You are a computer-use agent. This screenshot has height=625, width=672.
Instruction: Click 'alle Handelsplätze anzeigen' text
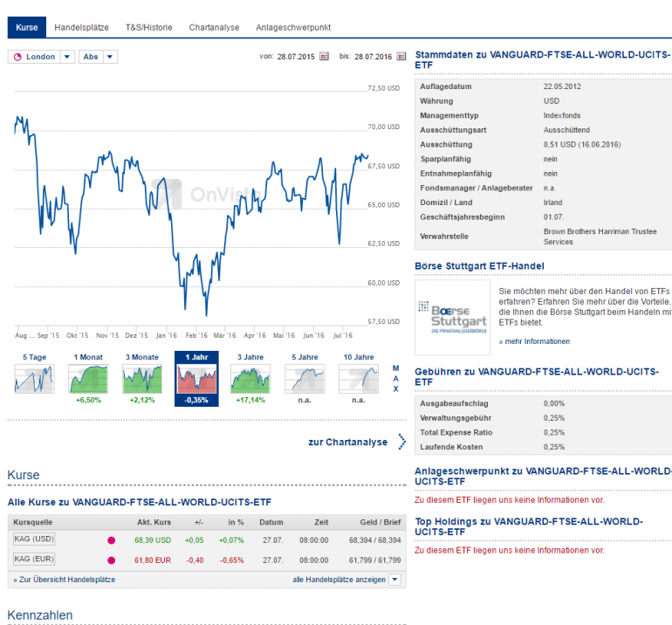[x=339, y=580]
